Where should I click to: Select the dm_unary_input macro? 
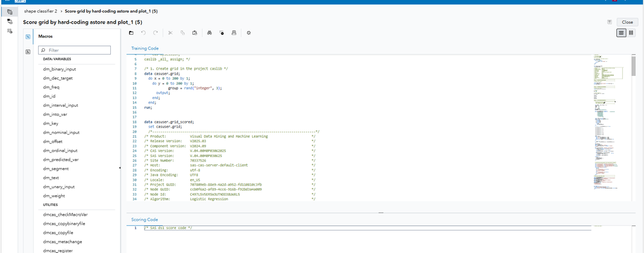pyautogui.click(x=59, y=187)
